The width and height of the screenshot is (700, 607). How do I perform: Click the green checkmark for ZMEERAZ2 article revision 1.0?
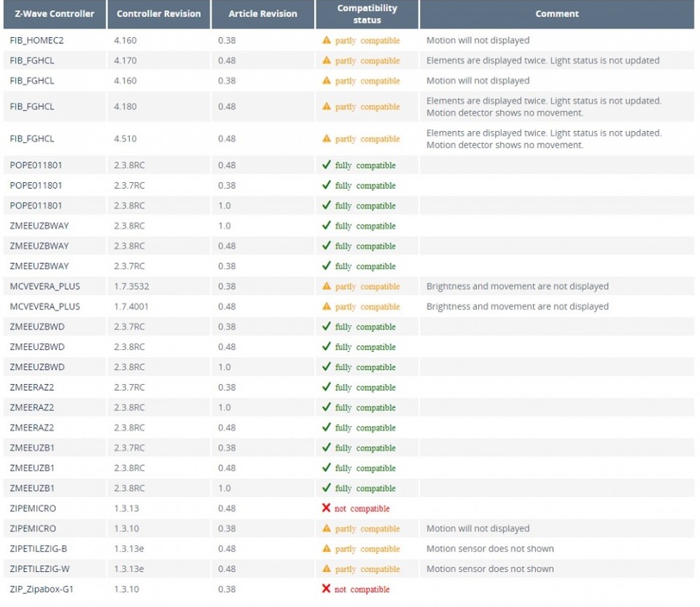[327, 407]
